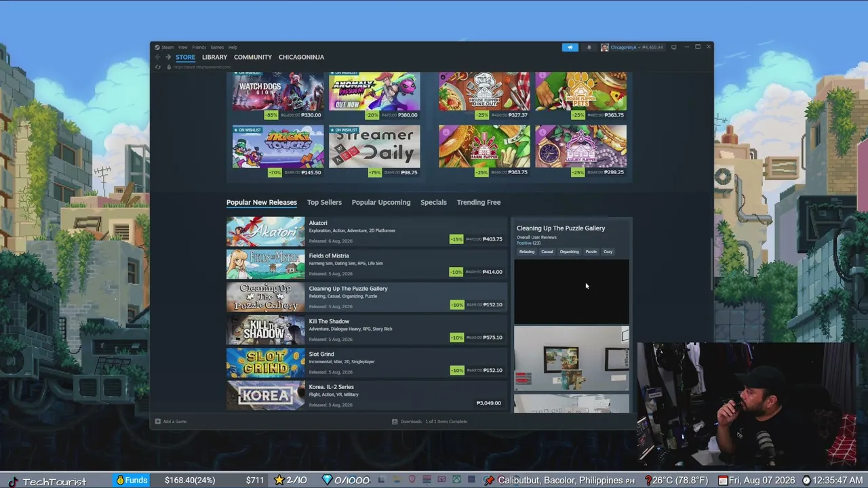Viewport: 868px width, 488px height.
Task: Open the Help menu
Action: [x=233, y=47]
